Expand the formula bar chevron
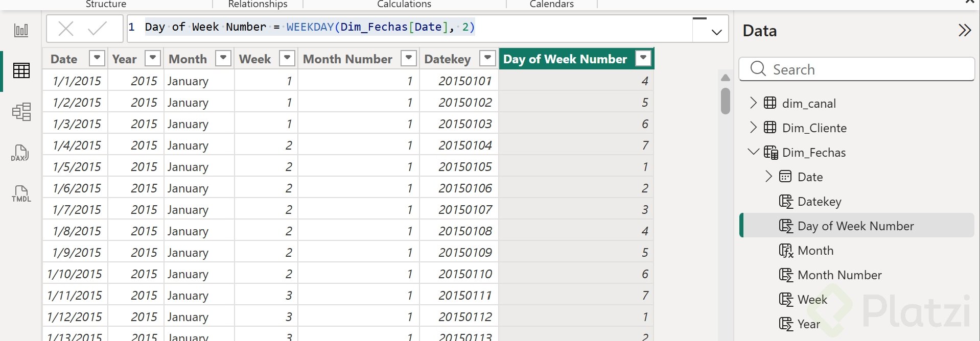980x341 pixels. [x=716, y=32]
